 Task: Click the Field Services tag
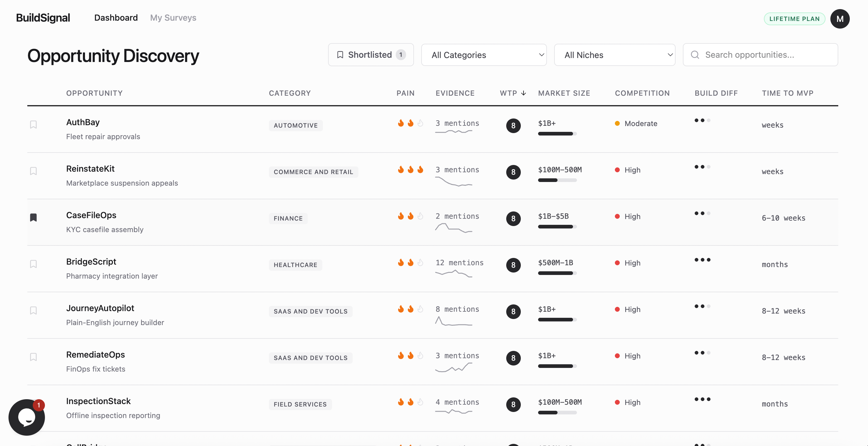300,404
